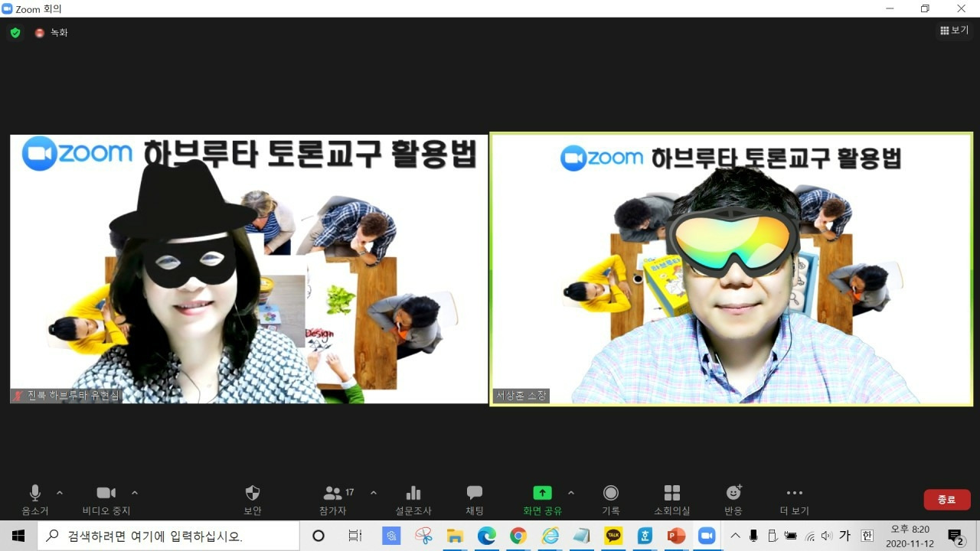Viewport: 980px width, 551px height.
Task: Click the Windows search box
Action: pos(168,536)
